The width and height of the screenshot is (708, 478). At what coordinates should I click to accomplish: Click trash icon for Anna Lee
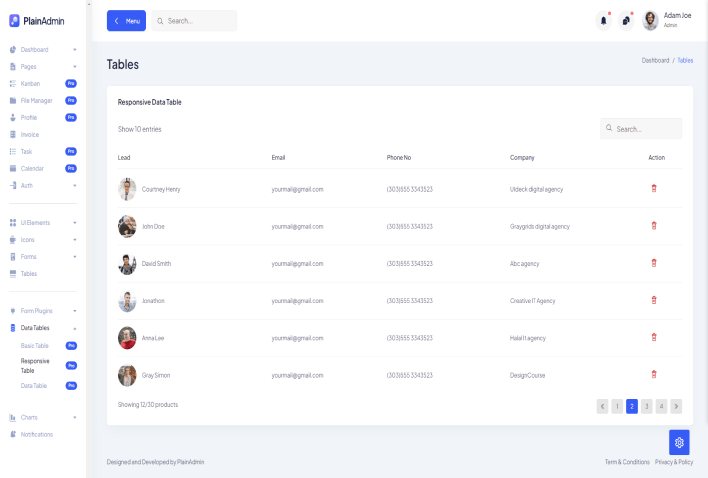click(x=654, y=337)
